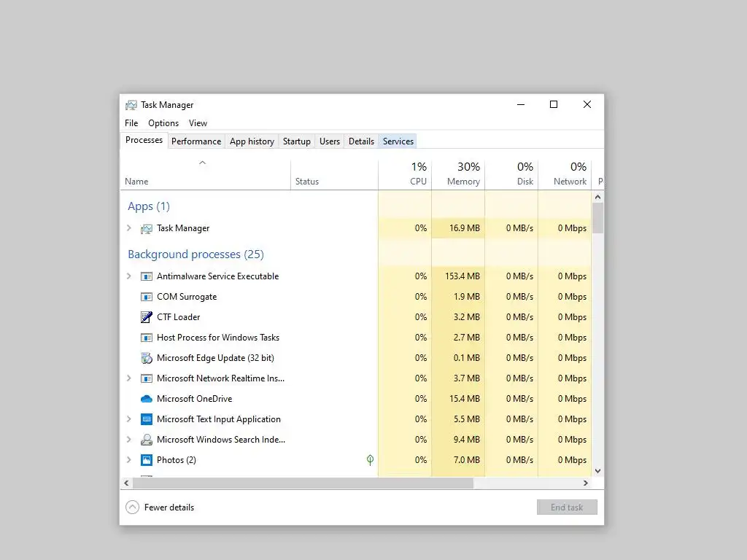Sort processes by Disk column
This screenshot has height=560, width=747.
point(511,175)
